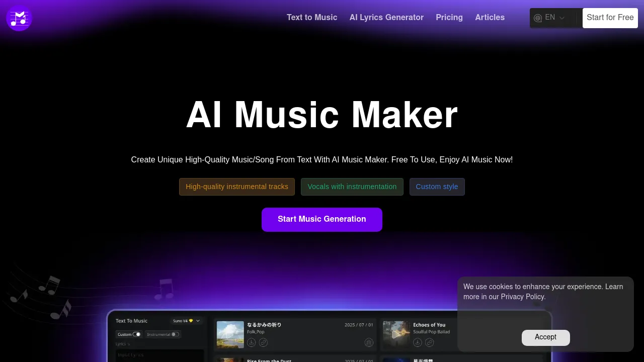Click the 2025 / 07 / 01 date on なるかみの祈り

359,325
